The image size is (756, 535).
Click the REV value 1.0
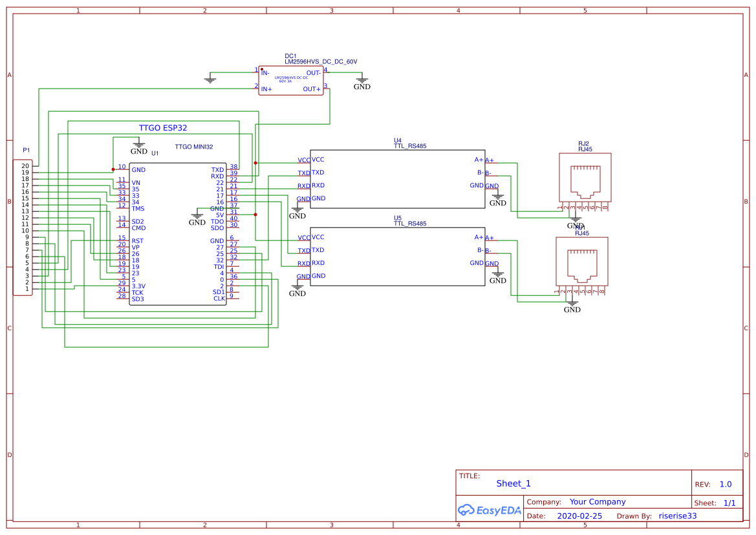725,483
